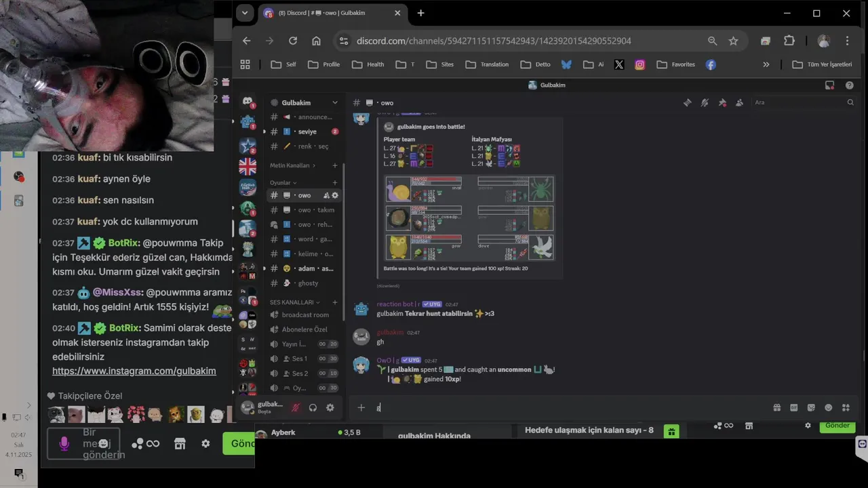Open the shop icon in stream chat

tap(180, 443)
